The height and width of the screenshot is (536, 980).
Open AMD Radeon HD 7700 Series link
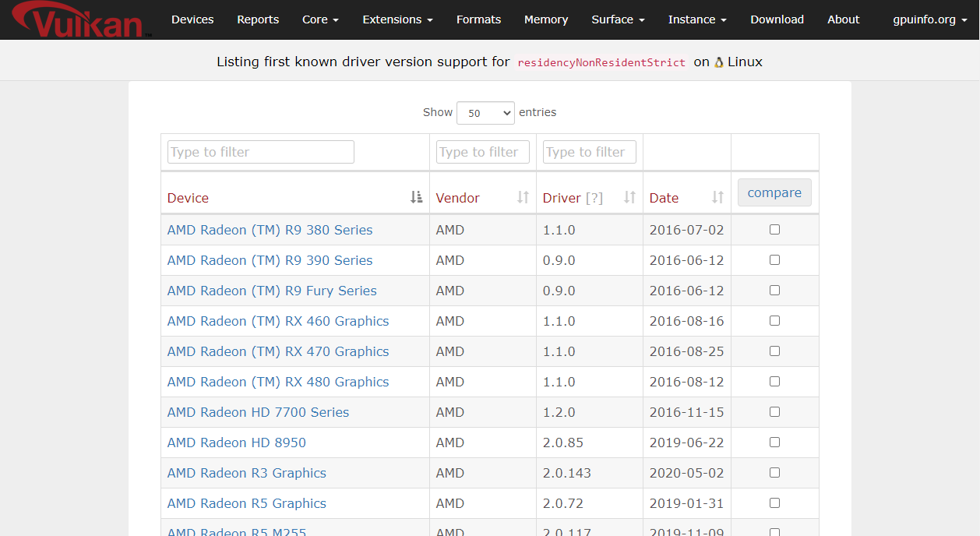258,412
